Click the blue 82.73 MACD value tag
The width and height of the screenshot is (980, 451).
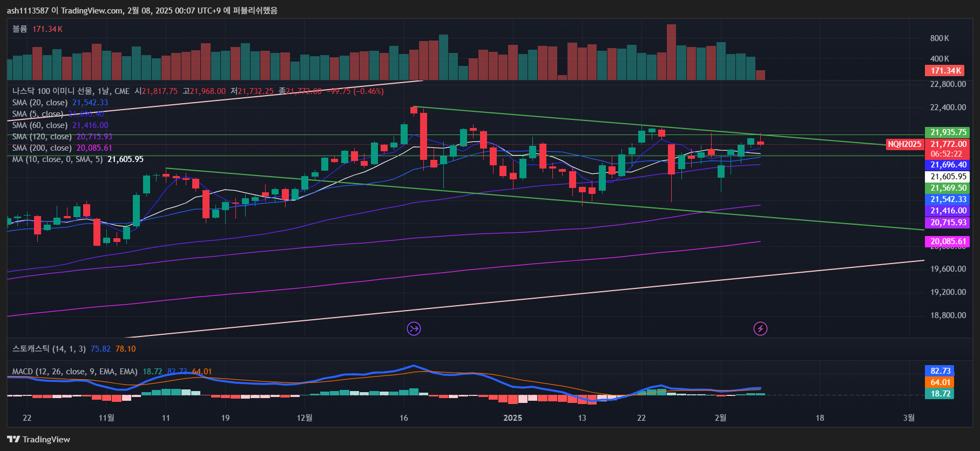click(x=940, y=371)
